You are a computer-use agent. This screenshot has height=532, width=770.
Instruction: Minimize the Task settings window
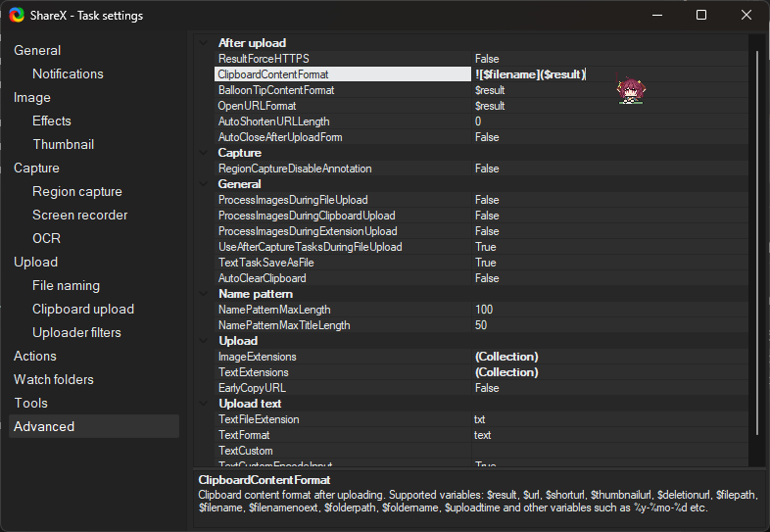pos(656,15)
